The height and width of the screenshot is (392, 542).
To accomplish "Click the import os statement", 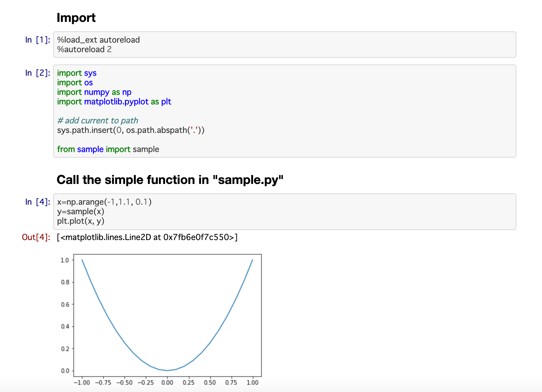I will 75,82.
